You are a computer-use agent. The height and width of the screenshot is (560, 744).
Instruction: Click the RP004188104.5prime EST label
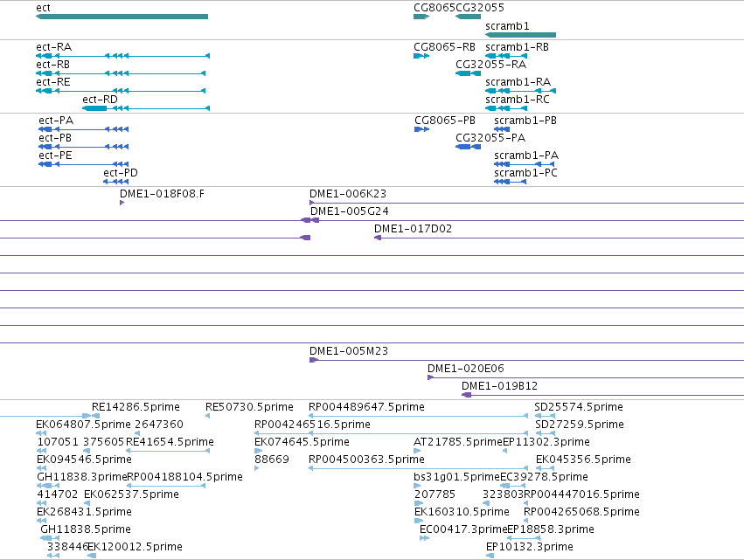click(x=185, y=478)
